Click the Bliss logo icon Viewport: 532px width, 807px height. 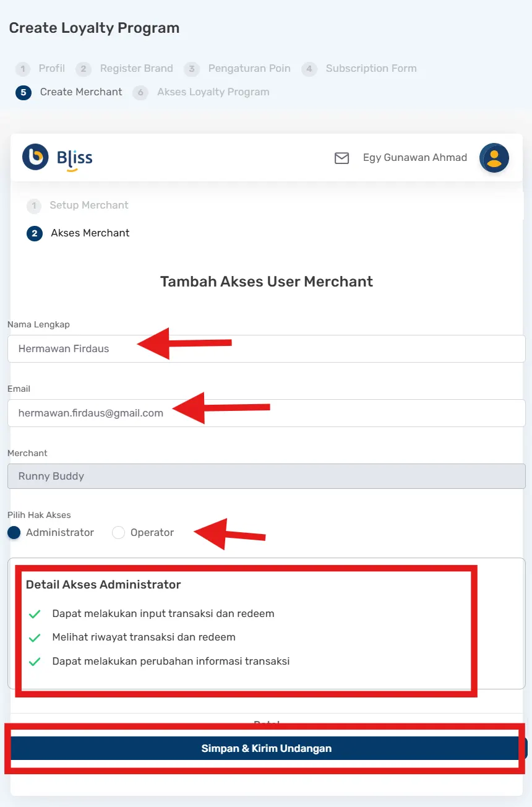pyautogui.click(x=35, y=157)
